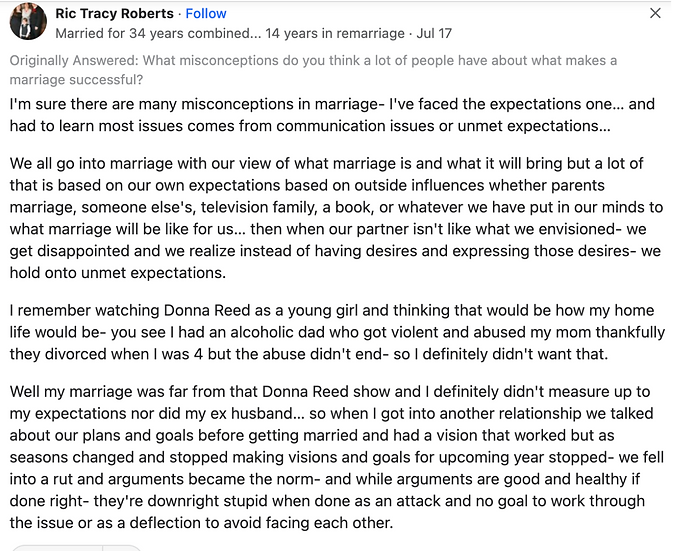Viewport: 693px width, 551px height.
Task: Close the answer with the X icon
Action: (655, 13)
